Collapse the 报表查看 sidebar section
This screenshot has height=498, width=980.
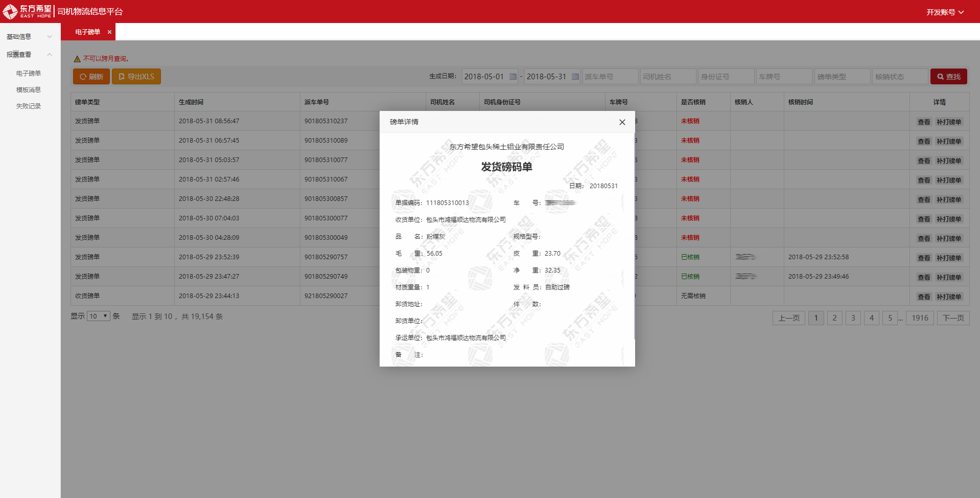pyautogui.click(x=29, y=55)
